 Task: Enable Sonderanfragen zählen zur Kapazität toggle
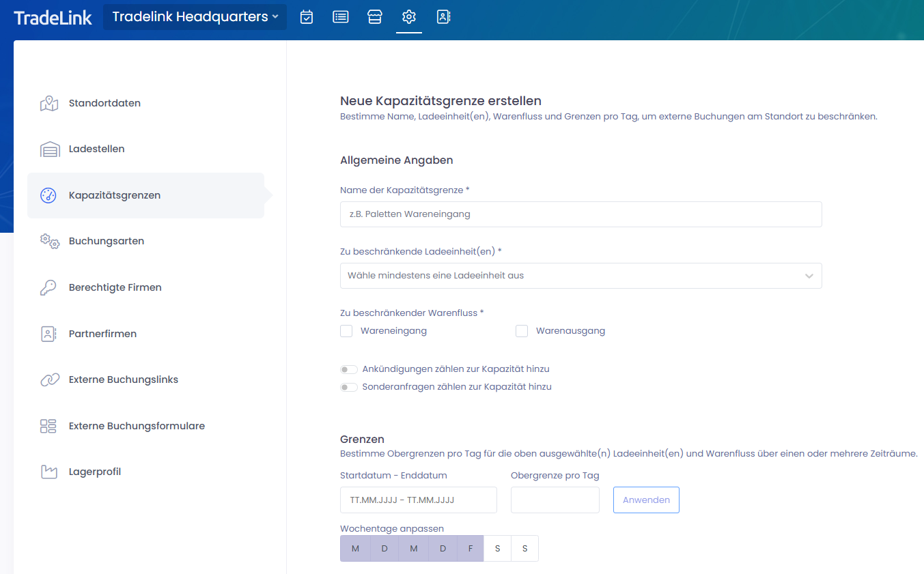point(349,387)
